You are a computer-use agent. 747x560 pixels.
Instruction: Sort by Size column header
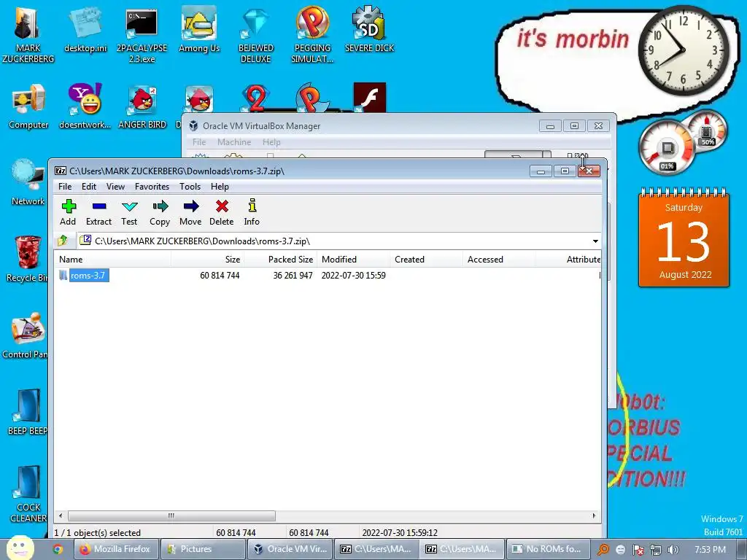point(208,260)
